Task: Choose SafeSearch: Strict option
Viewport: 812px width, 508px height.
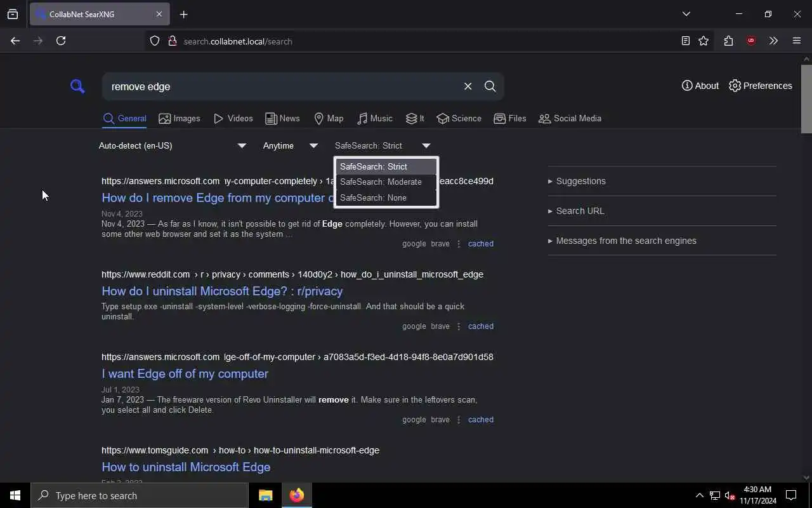Action: tap(386, 166)
